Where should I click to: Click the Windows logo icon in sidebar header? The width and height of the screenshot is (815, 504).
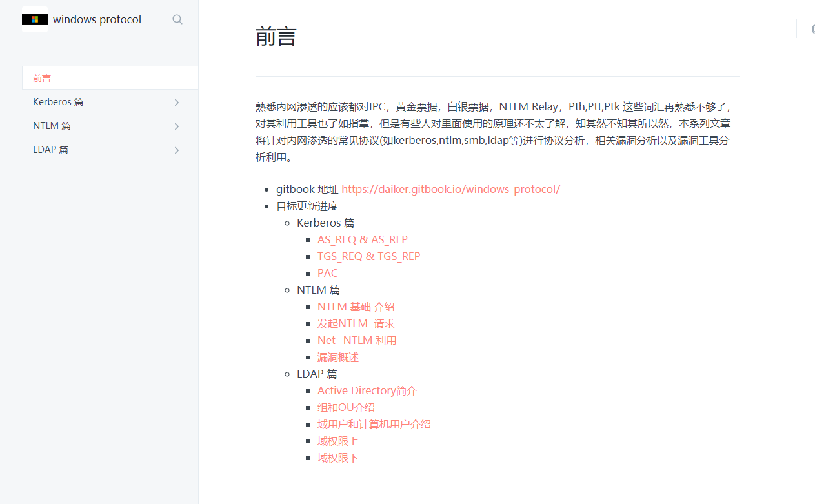[x=34, y=19]
